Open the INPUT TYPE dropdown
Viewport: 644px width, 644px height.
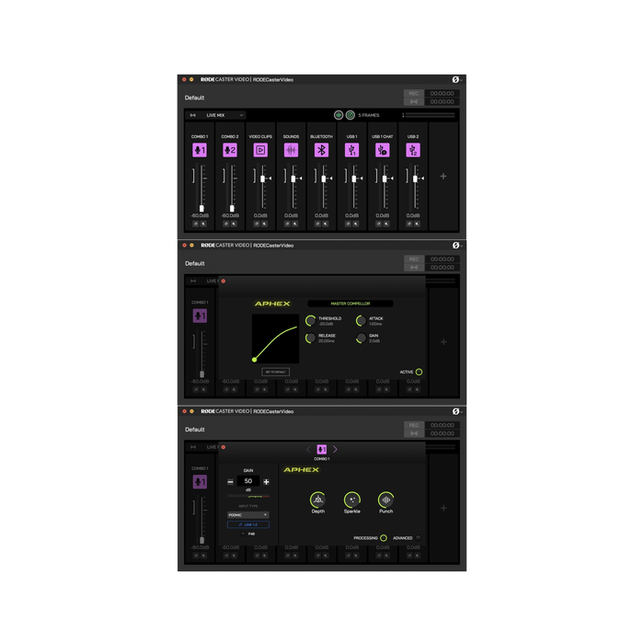[248, 514]
